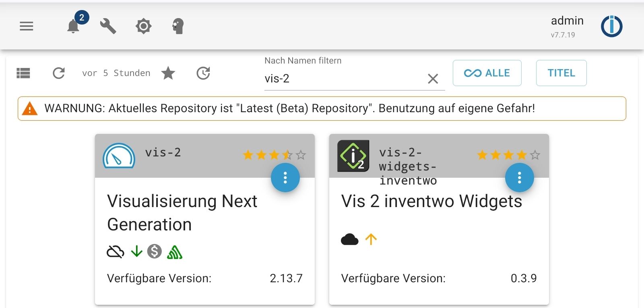Click the vis-2-widgets-inventwo adapter logo
Viewport: 644px width, 308px height.
[353, 156]
